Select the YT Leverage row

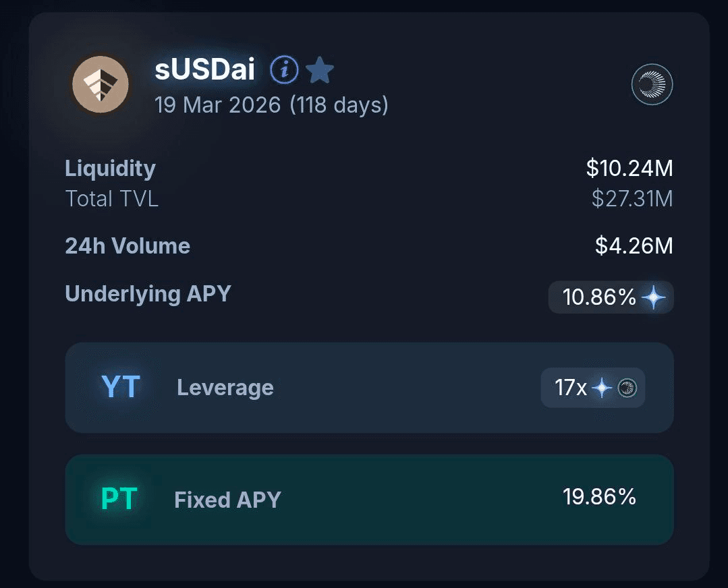pos(369,388)
